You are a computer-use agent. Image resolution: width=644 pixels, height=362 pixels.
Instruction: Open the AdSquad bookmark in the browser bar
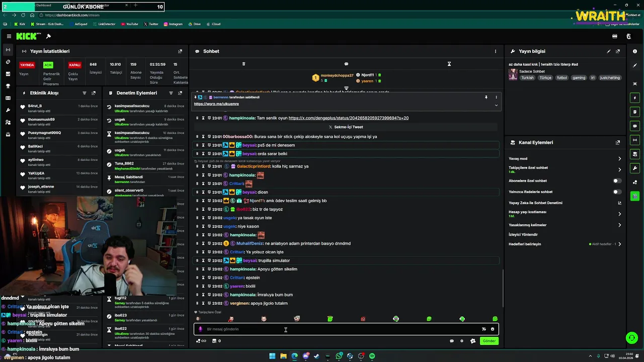pos(78,24)
